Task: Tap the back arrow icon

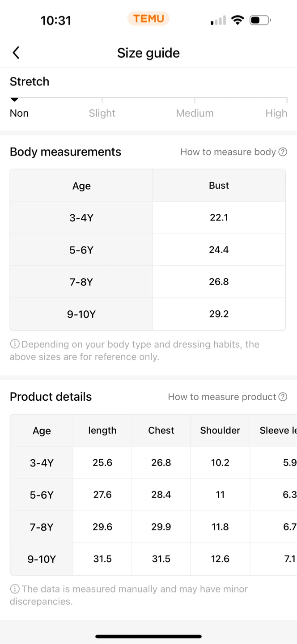Action: tap(16, 53)
